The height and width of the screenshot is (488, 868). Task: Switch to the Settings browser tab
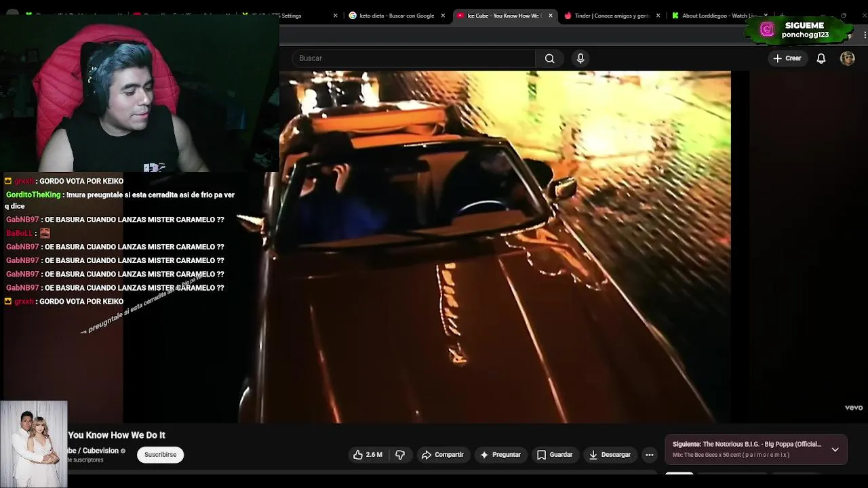(290, 16)
